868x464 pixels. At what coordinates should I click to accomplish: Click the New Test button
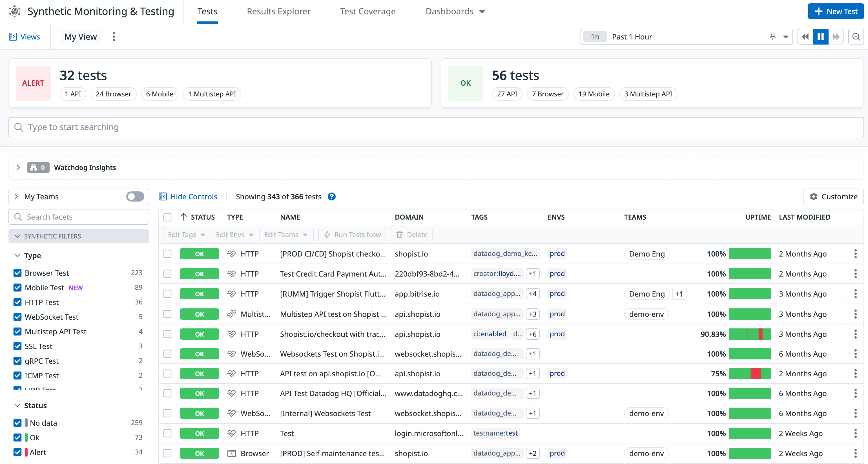point(836,12)
